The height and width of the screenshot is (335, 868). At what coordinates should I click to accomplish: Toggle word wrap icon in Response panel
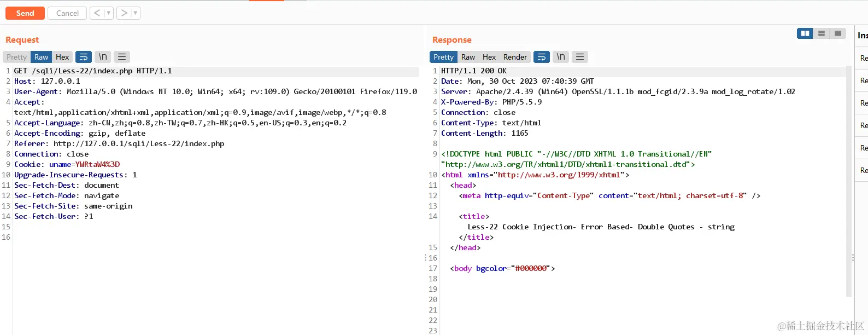tap(542, 57)
